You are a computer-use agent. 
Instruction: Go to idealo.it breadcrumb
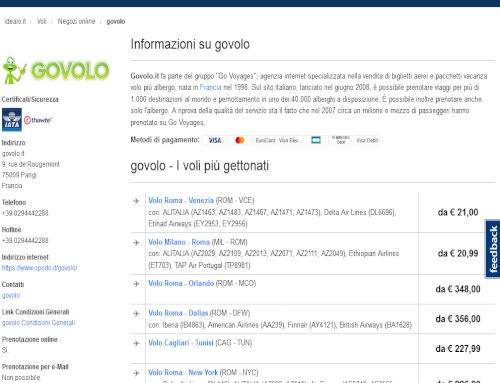pyautogui.click(x=15, y=21)
